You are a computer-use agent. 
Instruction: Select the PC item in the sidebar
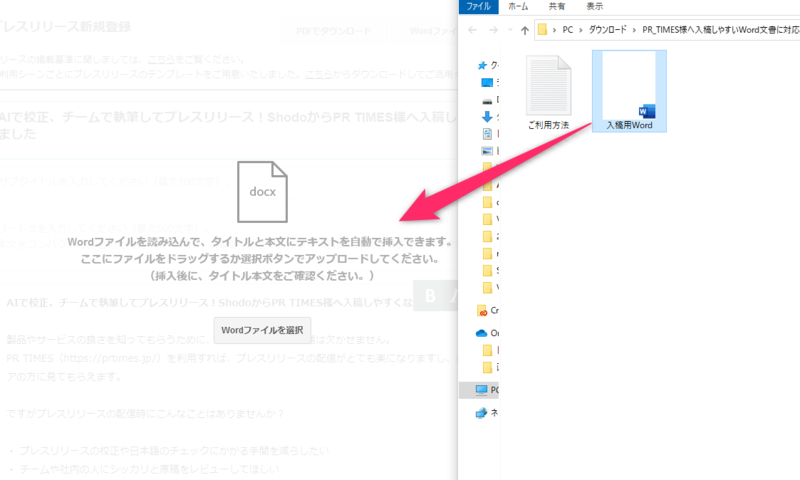tap(480, 390)
